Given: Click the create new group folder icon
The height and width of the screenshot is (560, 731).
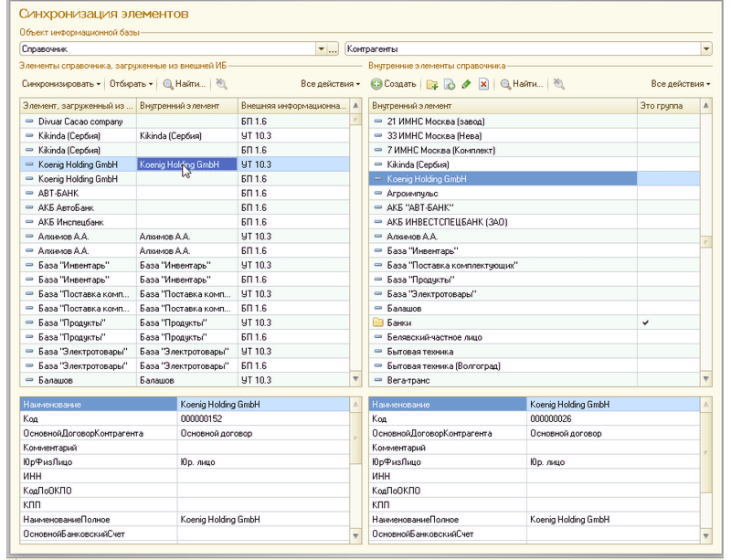Looking at the screenshot, I should (432, 84).
